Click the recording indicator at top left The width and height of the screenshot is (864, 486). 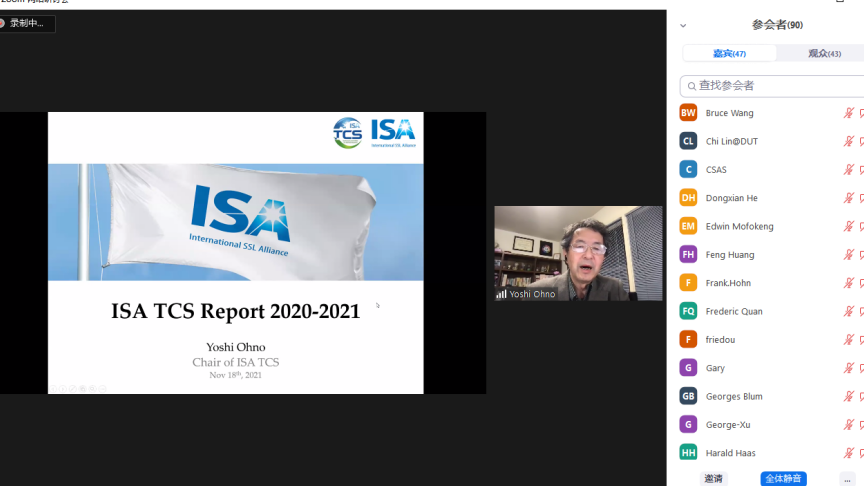click(26, 23)
